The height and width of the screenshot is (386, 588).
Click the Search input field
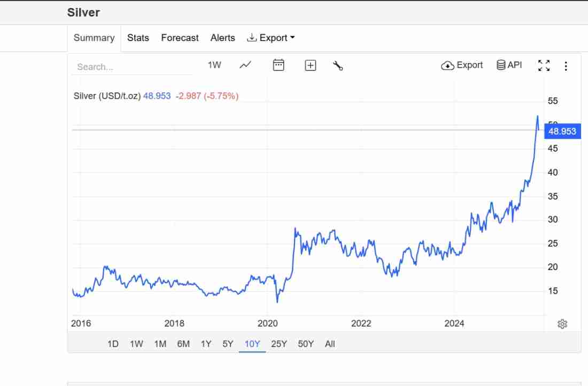pyautogui.click(x=131, y=67)
